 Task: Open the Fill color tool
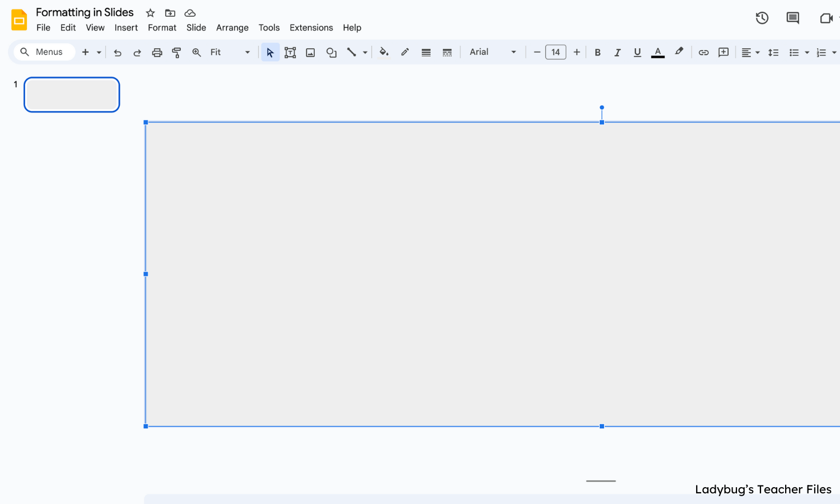pos(384,52)
